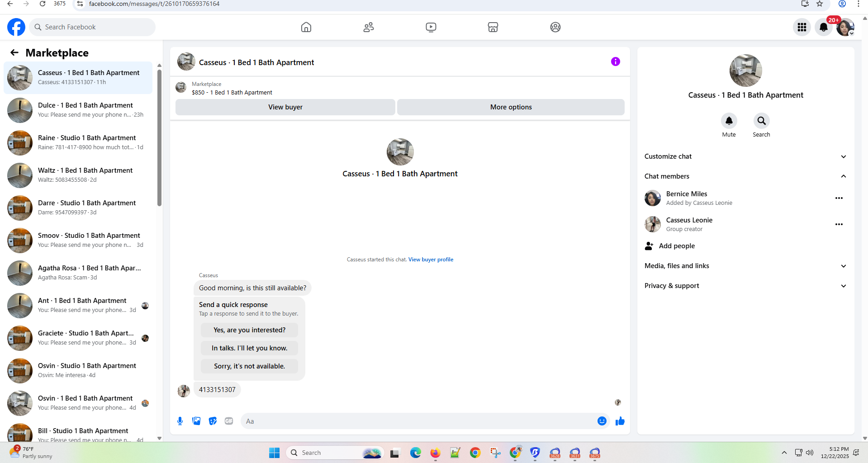Click the View buyer button
The height and width of the screenshot is (463, 868).
click(285, 107)
